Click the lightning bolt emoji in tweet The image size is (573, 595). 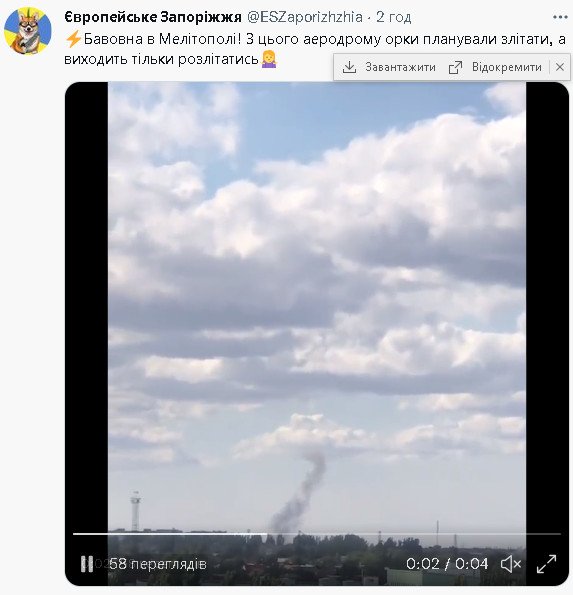pos(73,39)
